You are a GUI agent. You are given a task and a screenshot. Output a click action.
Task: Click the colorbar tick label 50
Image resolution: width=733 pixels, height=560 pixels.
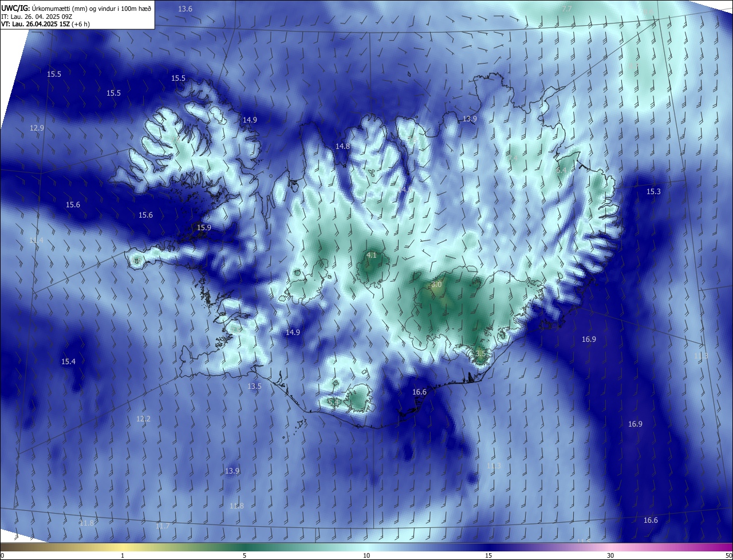tap(728, 556)
